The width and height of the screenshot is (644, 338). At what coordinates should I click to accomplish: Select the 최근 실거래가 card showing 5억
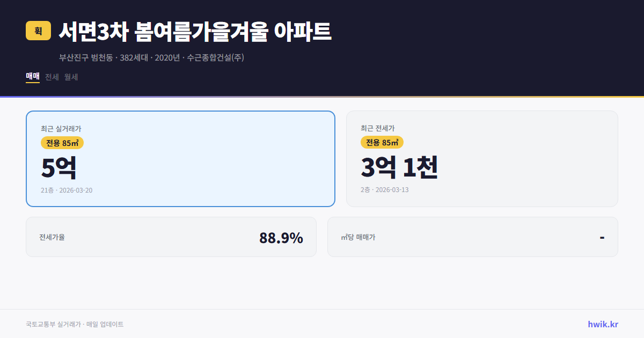pyautogui.click(x=180, y=158)
